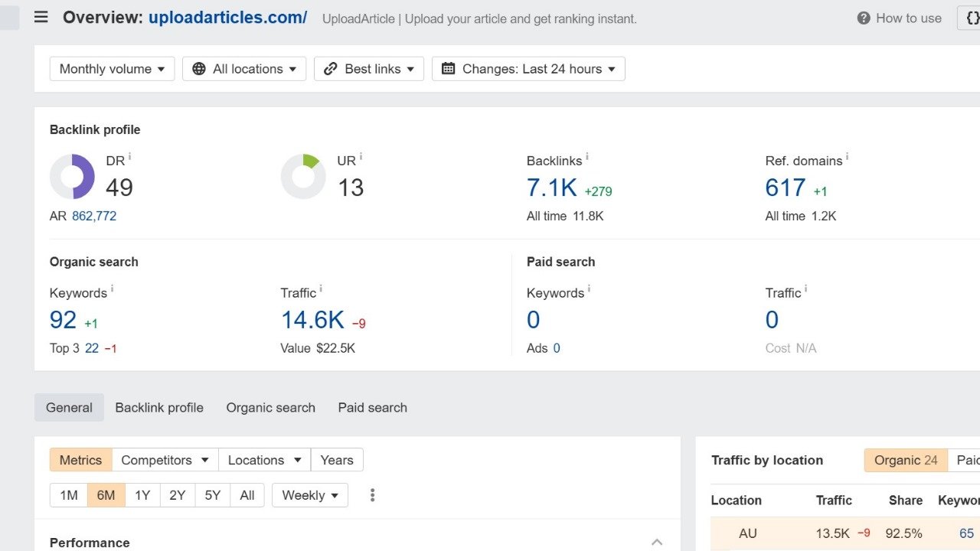Toggle Organic 24 traffic by location
980x551 pixels.
906,460
